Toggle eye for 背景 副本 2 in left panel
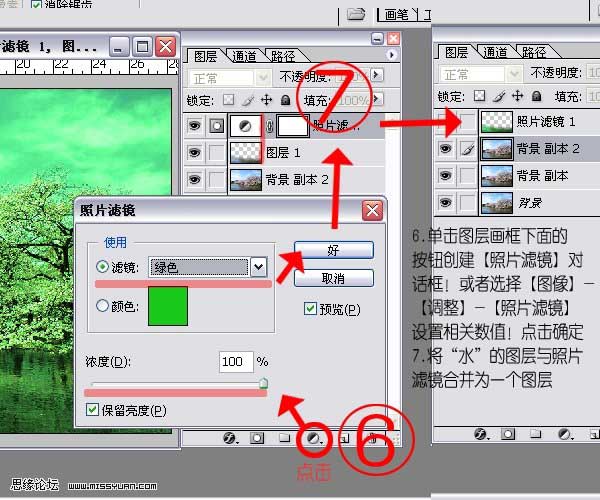 tap(194, 179)
